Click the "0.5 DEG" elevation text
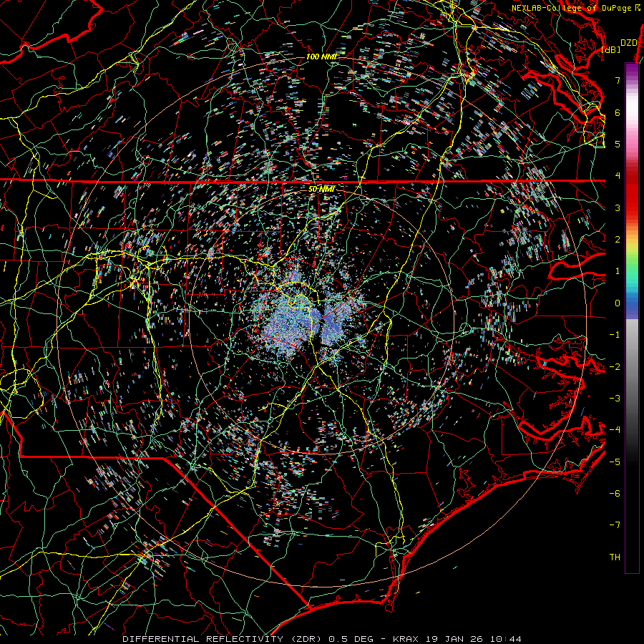The image size is (644, 644). (x=351, y=639)
